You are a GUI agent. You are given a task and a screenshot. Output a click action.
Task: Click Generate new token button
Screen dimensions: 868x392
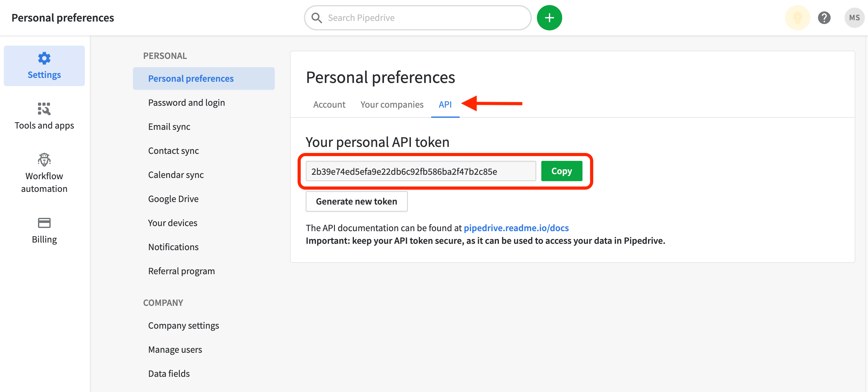[x=356, y=201]
